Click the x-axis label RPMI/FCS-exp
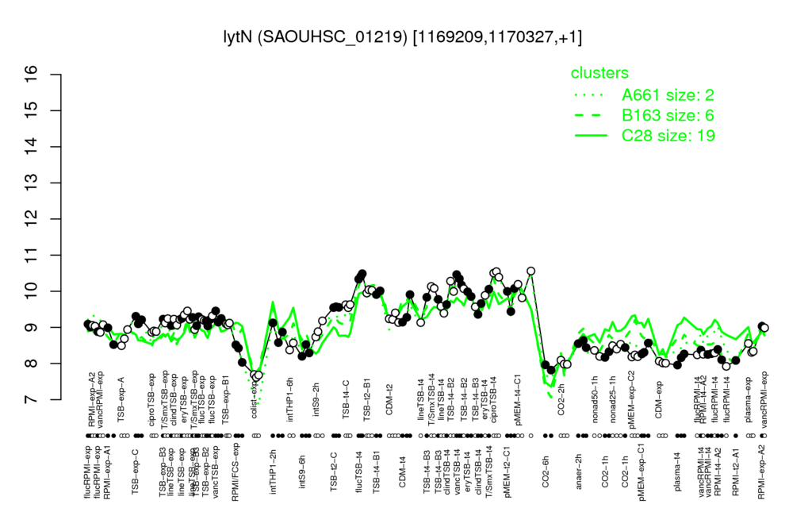The height and width of the screenshot is (508, 812). (x=236, y=473)
